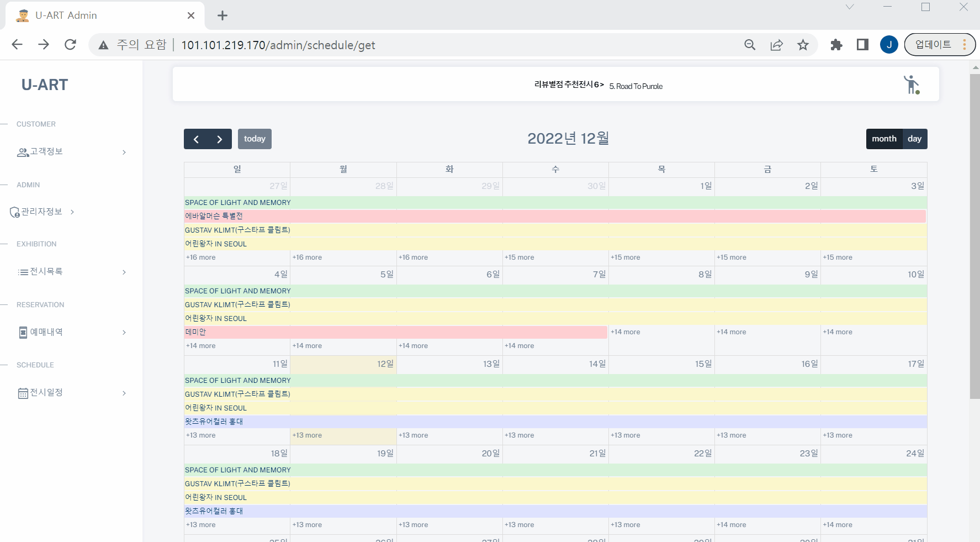Viewport: 980px width, 542px height.
Task: Select the 전시목록 list icon
Action: click(x=23, y=272)
